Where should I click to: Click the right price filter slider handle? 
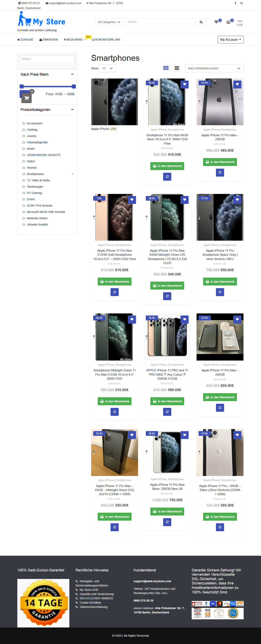74,86
